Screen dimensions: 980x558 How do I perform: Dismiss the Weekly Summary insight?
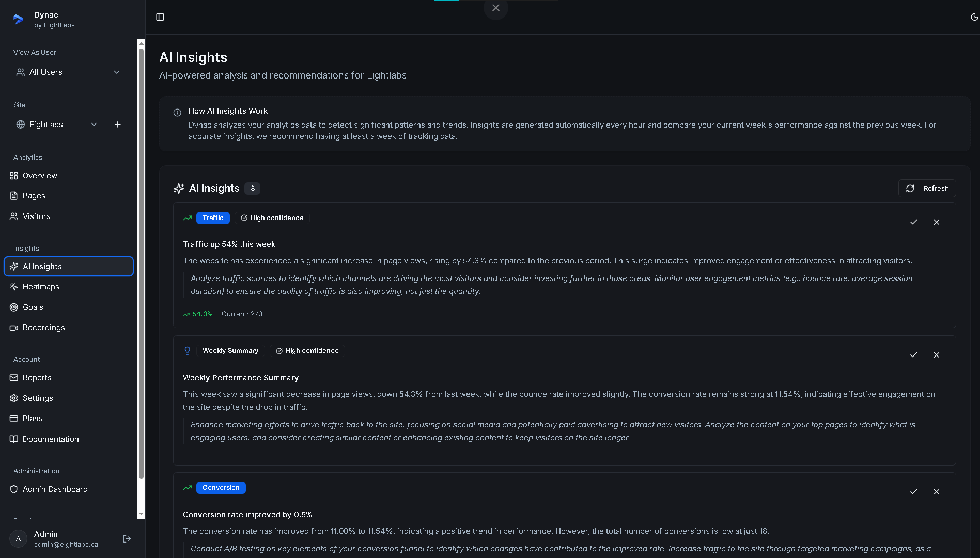(936, 355)
